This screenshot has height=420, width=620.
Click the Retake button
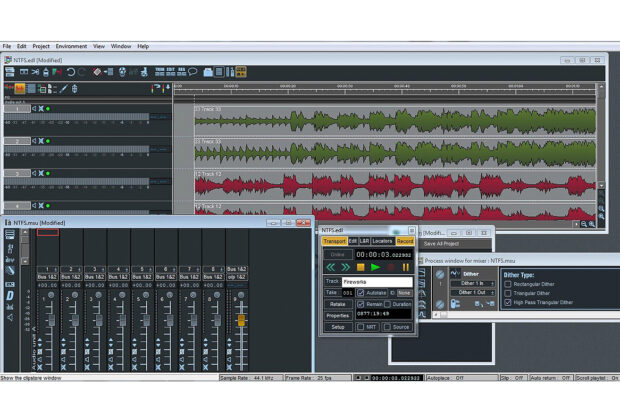[x=337, y=304]
